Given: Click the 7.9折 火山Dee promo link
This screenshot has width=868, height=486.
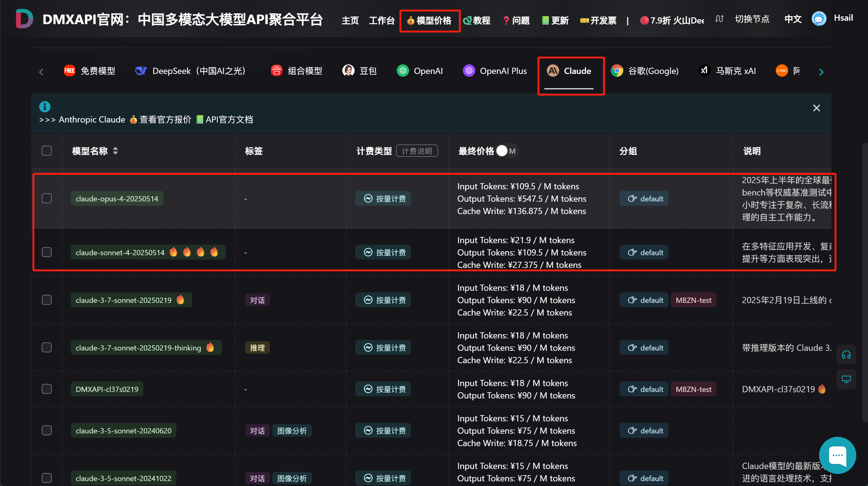Looking at the screenshot, I should pyautogui.click(x=672, y=20).
